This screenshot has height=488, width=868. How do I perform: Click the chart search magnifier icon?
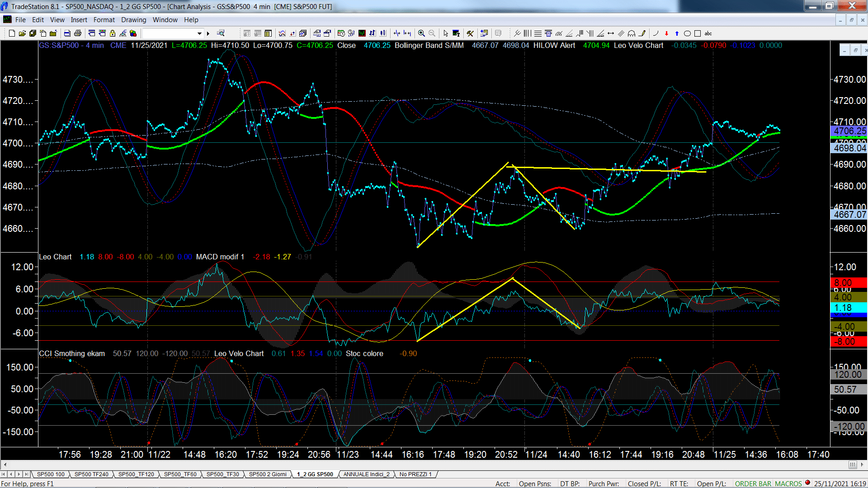[x=221, y=33]
